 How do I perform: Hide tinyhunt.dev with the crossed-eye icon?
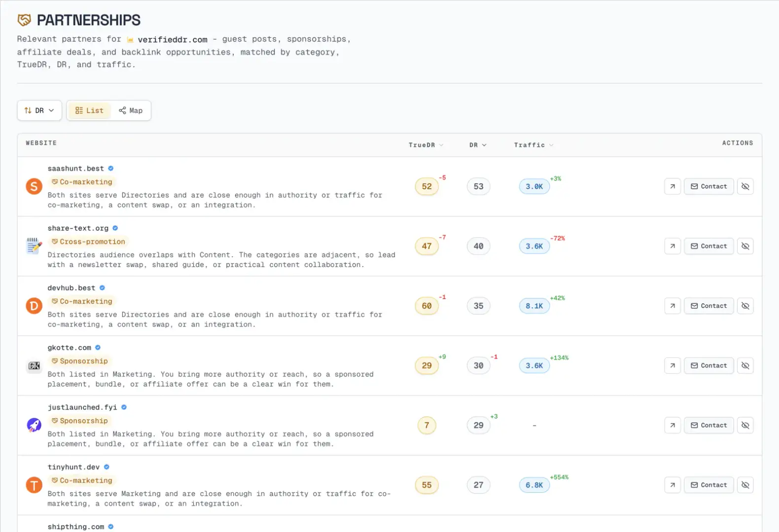point(745,485)
